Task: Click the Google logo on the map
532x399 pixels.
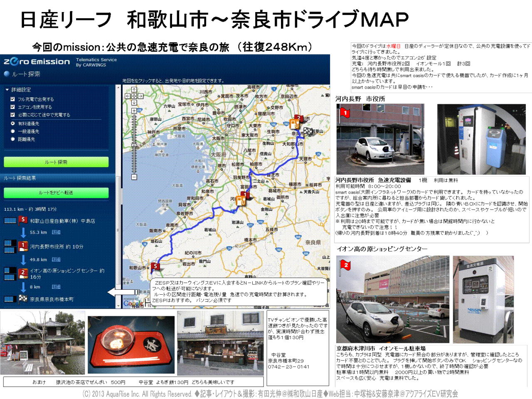Action: pos(133,303)
